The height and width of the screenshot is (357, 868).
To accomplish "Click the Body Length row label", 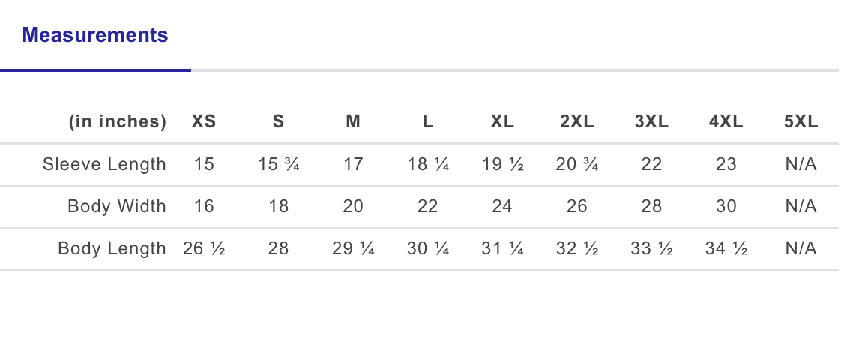I will coord(112,248).
